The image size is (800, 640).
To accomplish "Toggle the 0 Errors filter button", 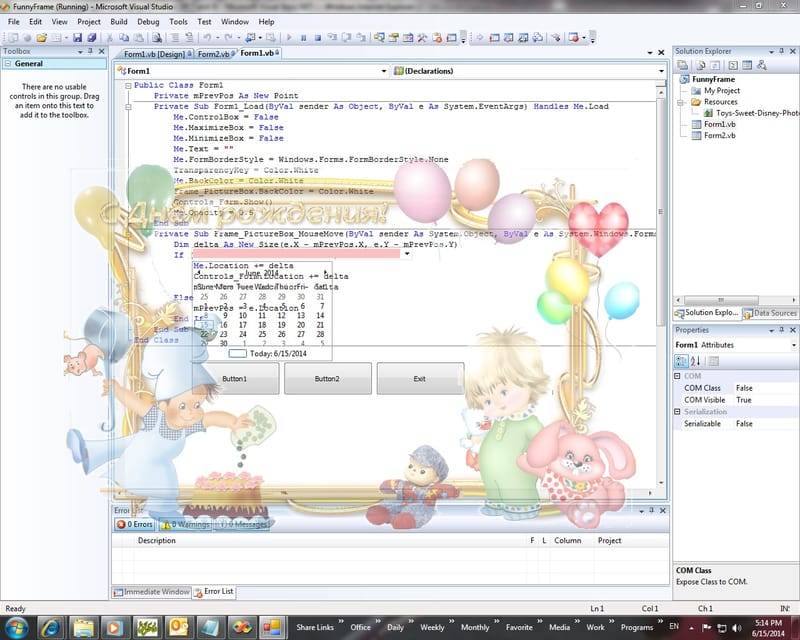I will [x=134, y=524].
